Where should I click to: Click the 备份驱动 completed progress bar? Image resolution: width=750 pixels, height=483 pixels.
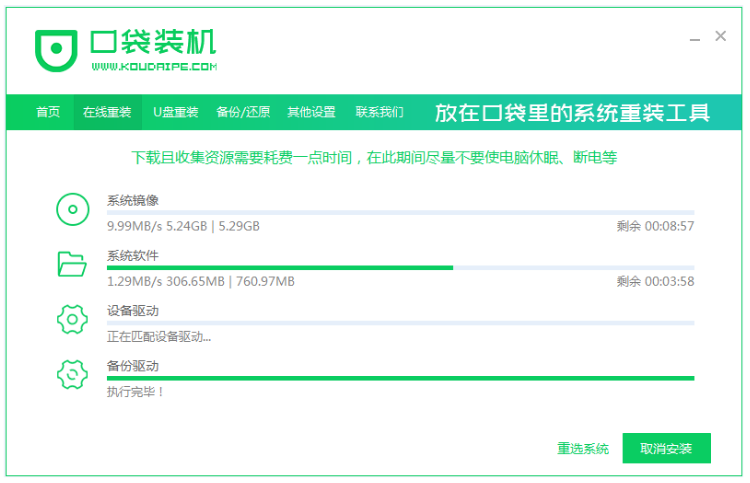pyautogui.click(x=400, y=378)
